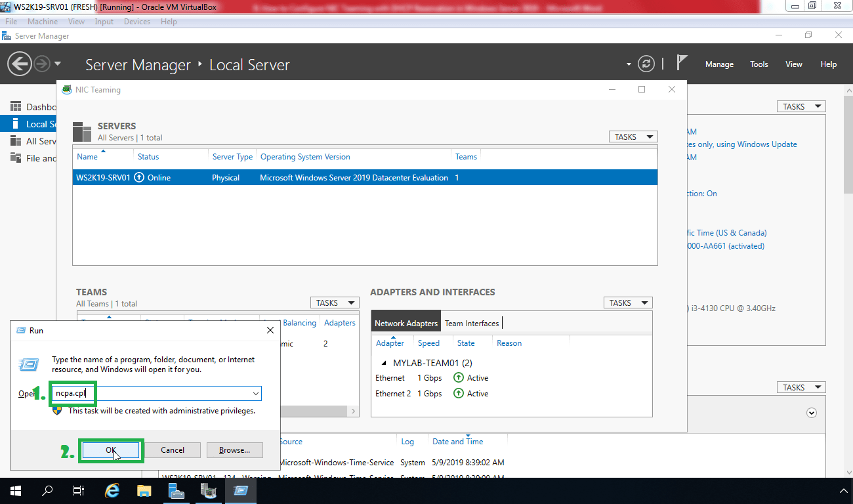Switch to the Network Adapters tab
Screen dimensions: 853x504
(406, 323)
